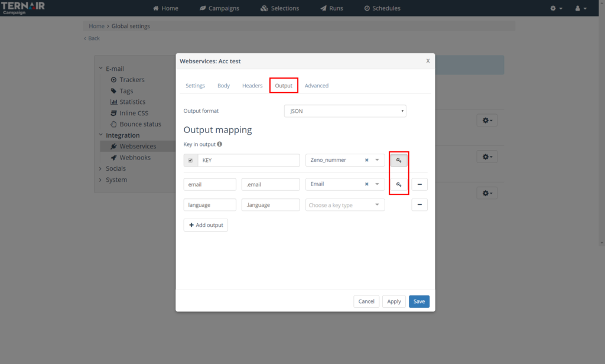The image size is (605, 364).
Task: Toggle the checkbox beside the KEY field
Action: point(191,160)
